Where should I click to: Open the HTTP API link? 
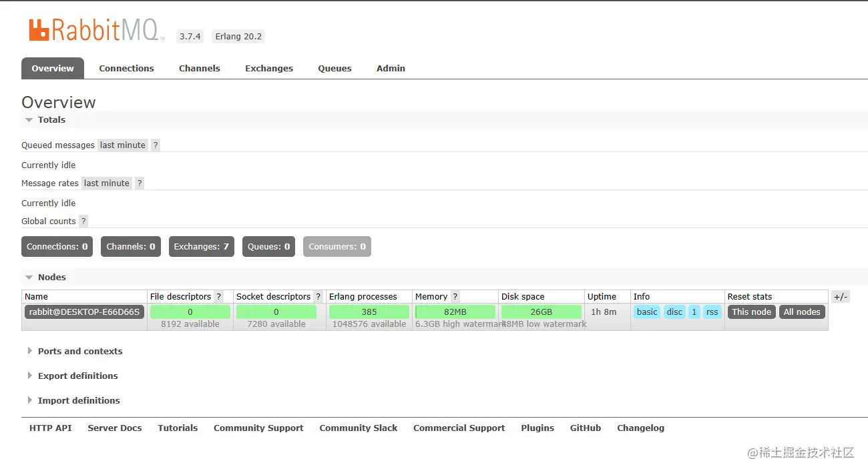coord(51,428)
